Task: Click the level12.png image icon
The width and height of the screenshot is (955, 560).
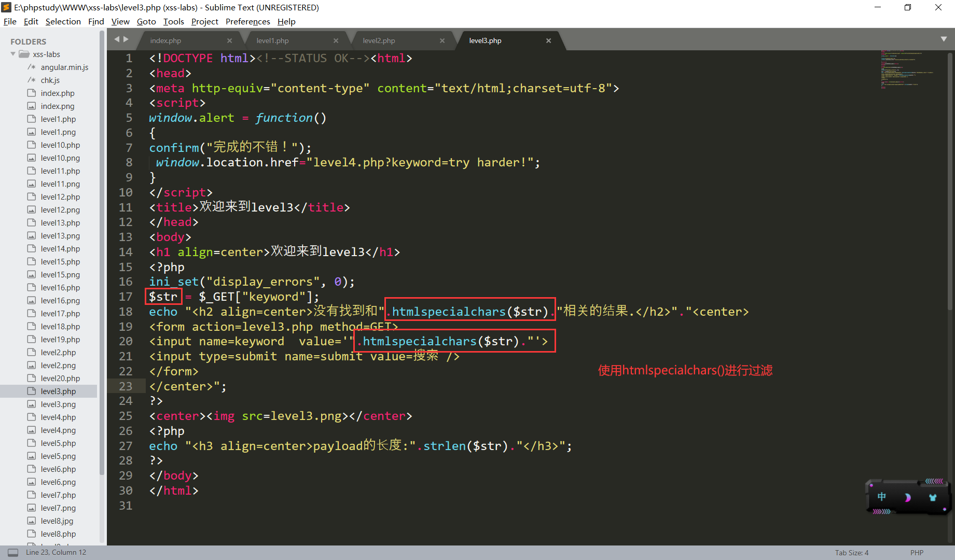Action: coord(32,209)
